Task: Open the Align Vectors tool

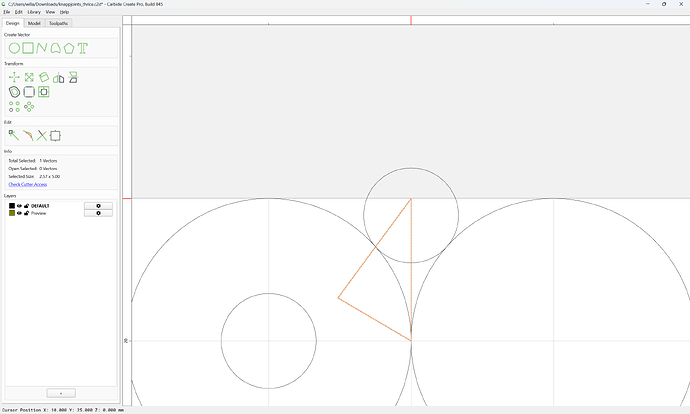Action: (x=44, y=92)
